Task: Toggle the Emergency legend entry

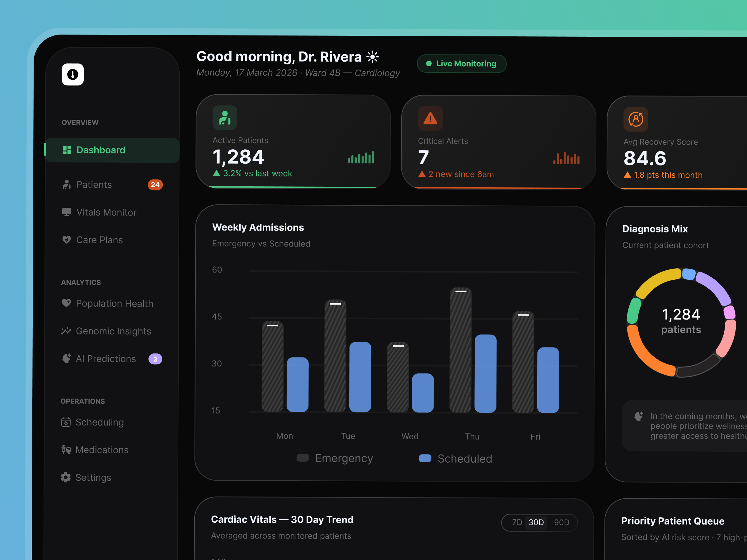Action: pyautogui.click(x=335, y=458)
